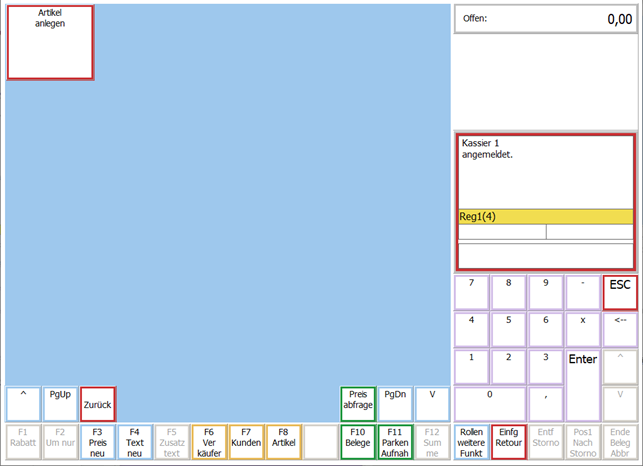Open F8 Artikel
Viewport: 643px width, 466px height.
click(283, 442)
